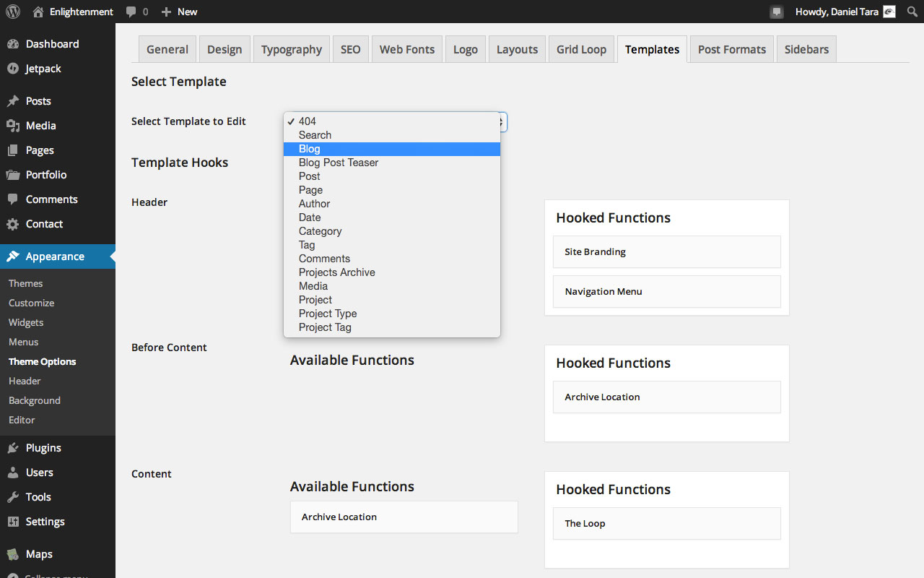
Task: Pick Author from the template dropdown list
Action: tap(392, 204)
